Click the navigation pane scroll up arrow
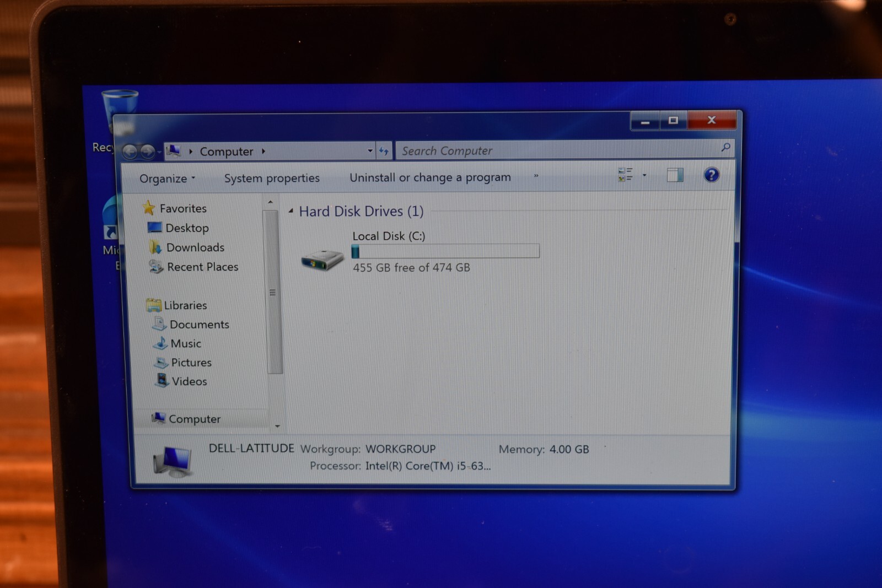 (270, 202)
